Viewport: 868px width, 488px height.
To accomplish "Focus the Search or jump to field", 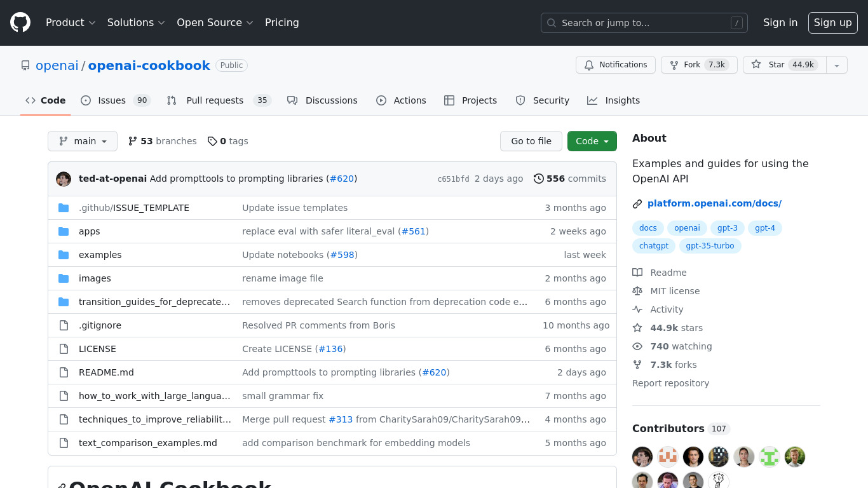I will point(644,23).
